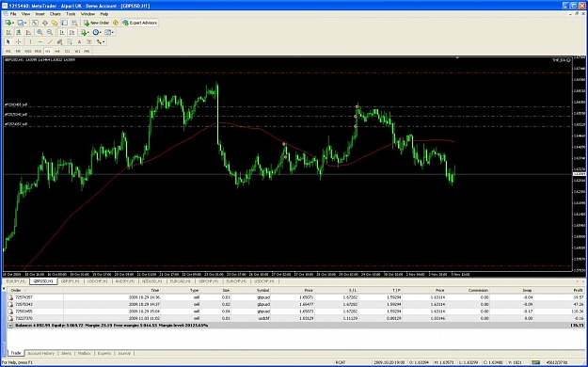Open the EURCAD,H1 chart tab
Screen dimensions: 588x367
tap(180, 281)
